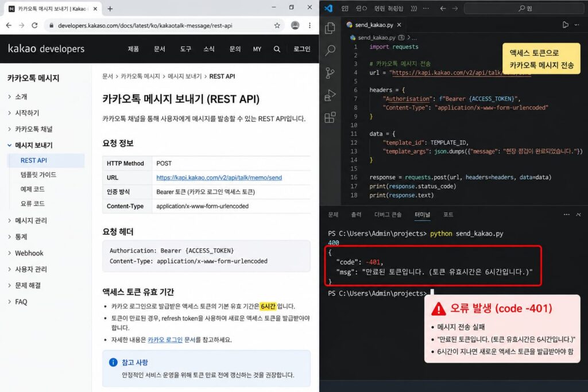This screenshot has width=588, height=392.
Task: Close the Kakao browser tab
Action: pos(95,9)
